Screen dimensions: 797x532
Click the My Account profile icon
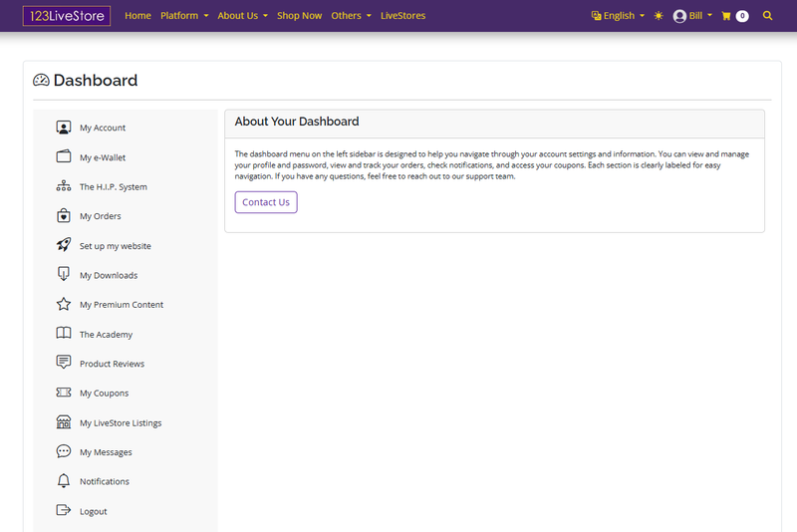pyautogui.click(x=64, y=128)
